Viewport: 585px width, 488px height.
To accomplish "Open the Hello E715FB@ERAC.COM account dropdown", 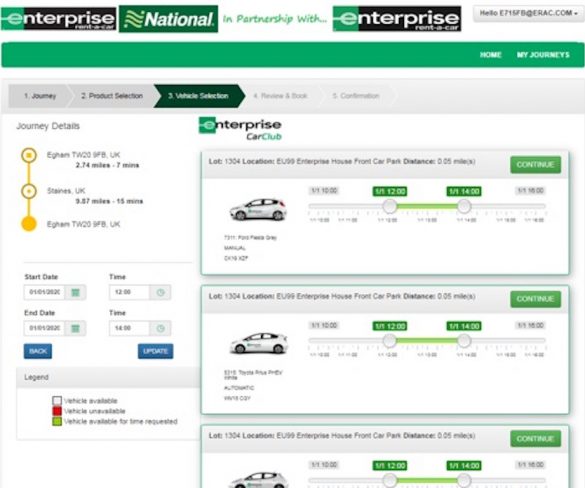I will tap(528, 13).
